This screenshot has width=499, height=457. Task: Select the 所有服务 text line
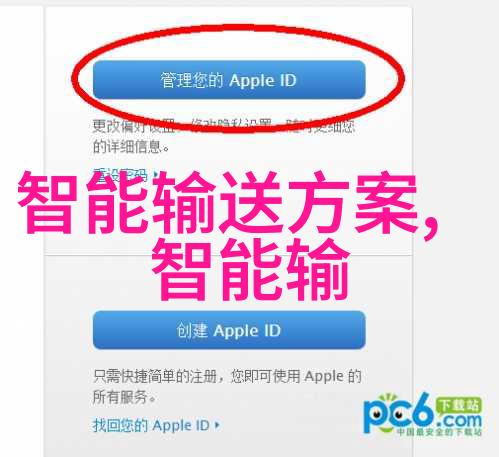124,397
